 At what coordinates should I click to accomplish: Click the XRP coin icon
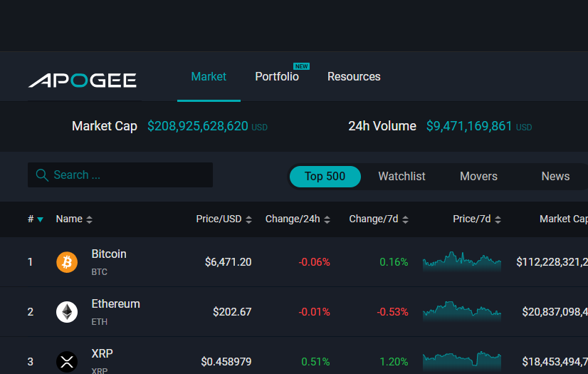click(x=67, y=362)
